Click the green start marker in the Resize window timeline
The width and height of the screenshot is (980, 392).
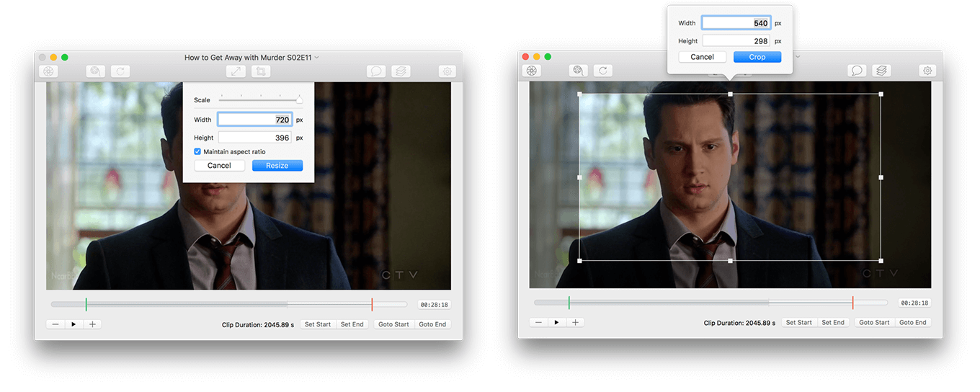point(86,304)
